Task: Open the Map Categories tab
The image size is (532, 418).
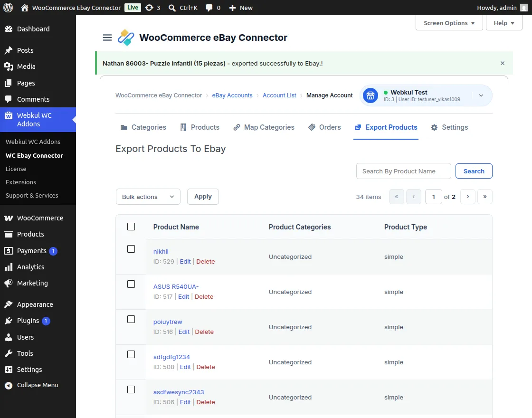Action: [x=264, y=127]
